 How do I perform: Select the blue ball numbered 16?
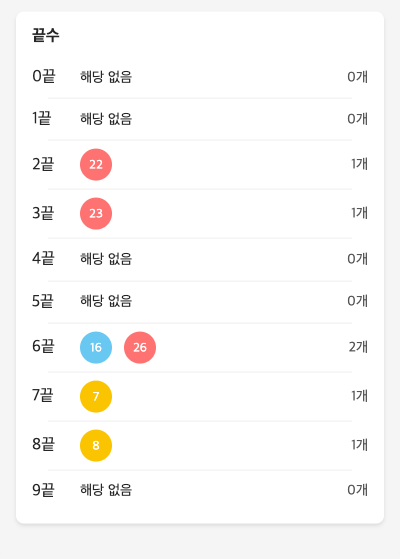(96, 347)
